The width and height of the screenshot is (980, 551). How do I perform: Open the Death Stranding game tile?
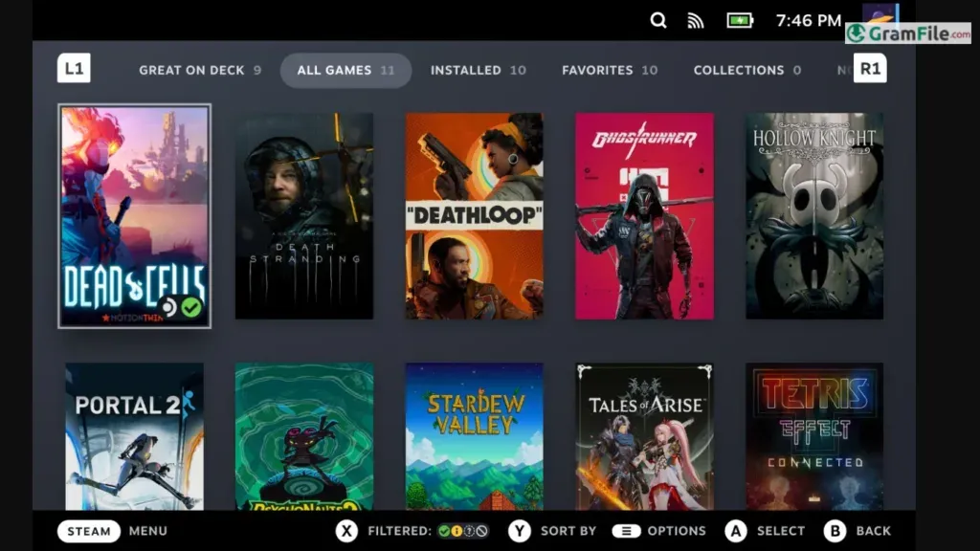pos(304,216)
